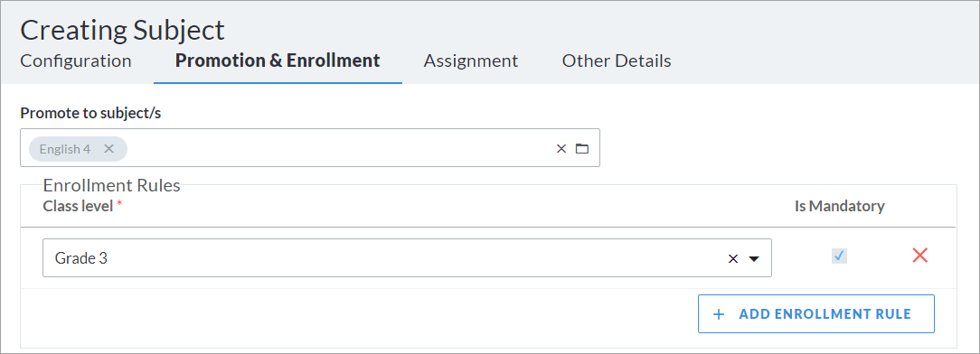980x354 pixels.
Task: Add a new enrollment rule
Action: tap(816, 314)
